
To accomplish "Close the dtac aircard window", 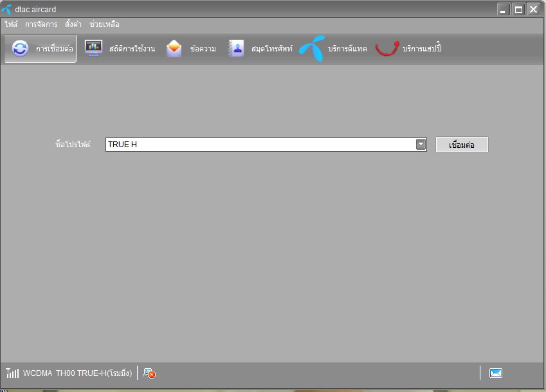I will [534, 10].
